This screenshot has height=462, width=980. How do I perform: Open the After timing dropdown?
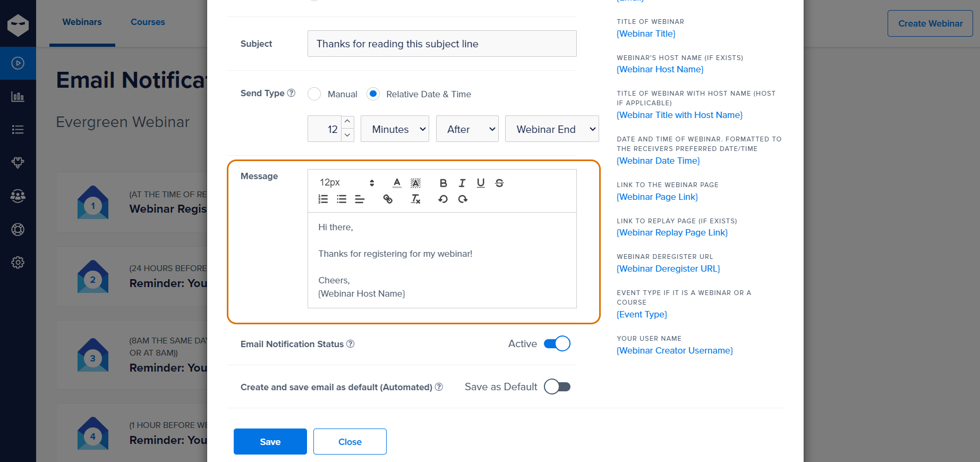[467, 129]
